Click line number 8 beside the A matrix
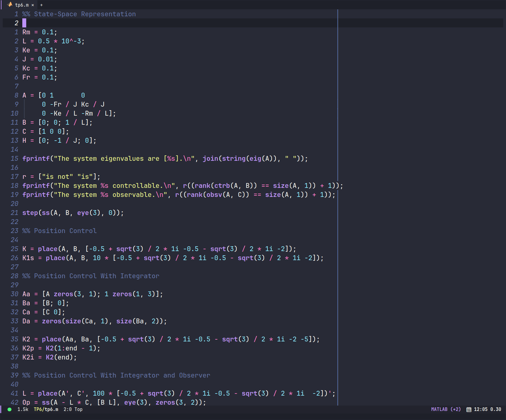 pyautogui.click(x=16, y=95)
